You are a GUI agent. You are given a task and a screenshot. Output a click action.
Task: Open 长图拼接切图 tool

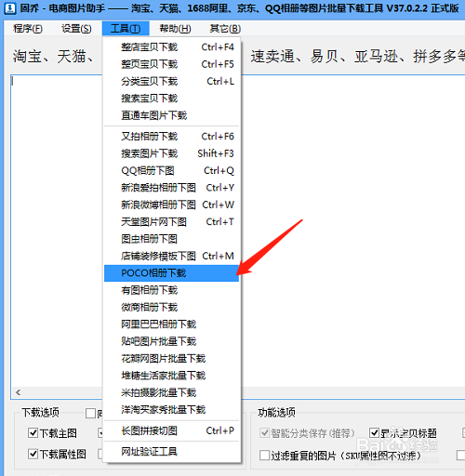(x=171, y=430)
